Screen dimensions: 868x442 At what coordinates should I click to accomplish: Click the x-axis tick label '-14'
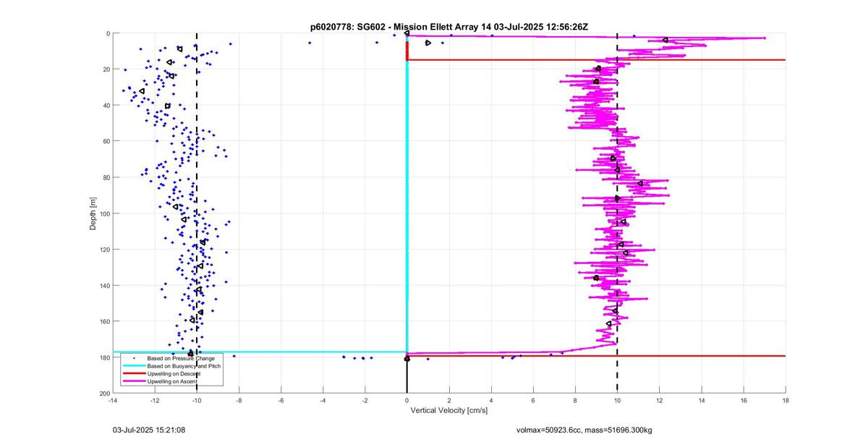click(x=112, y=400)
